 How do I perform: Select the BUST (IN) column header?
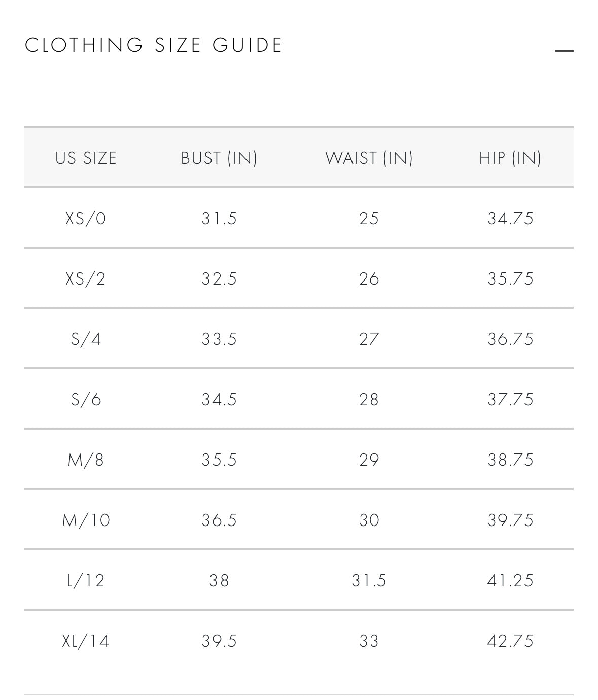coord(219,158)
